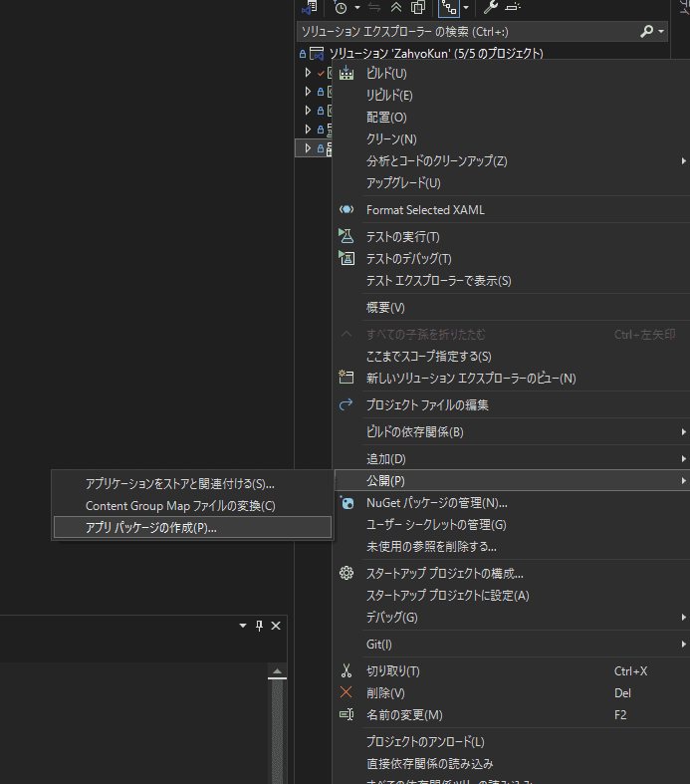The image size is (690, 784).
Task: Open the pending changes filter dropdown arrow
Action: click(356, 8)
